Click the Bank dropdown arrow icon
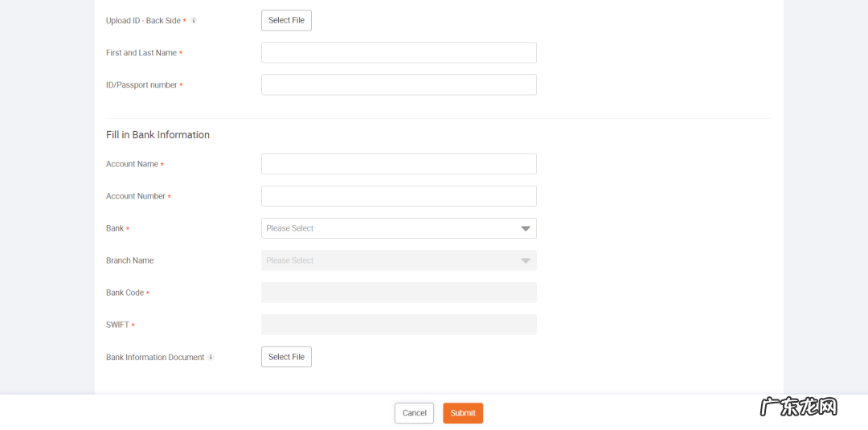The image size is (868, 430). click(526, 229)
